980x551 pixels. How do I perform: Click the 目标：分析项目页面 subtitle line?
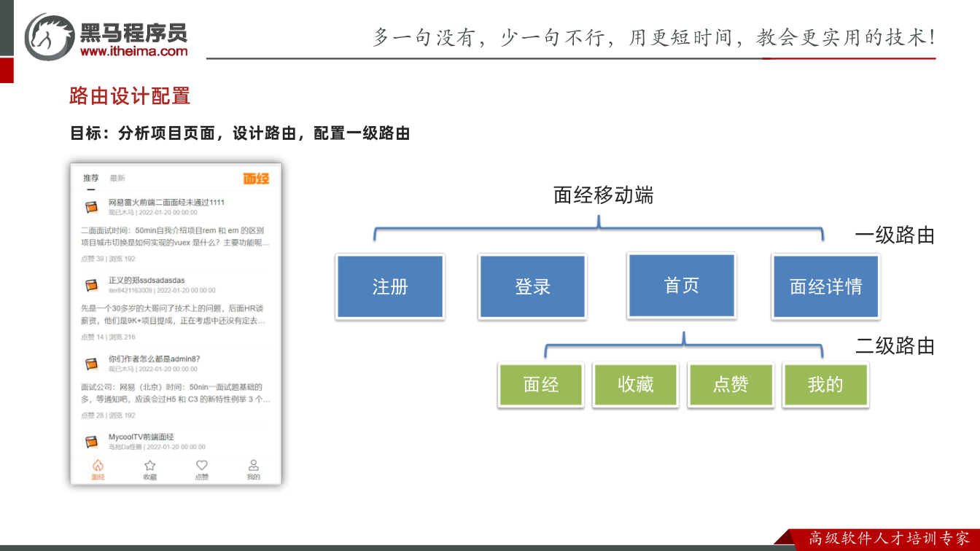tap(239, 133)
